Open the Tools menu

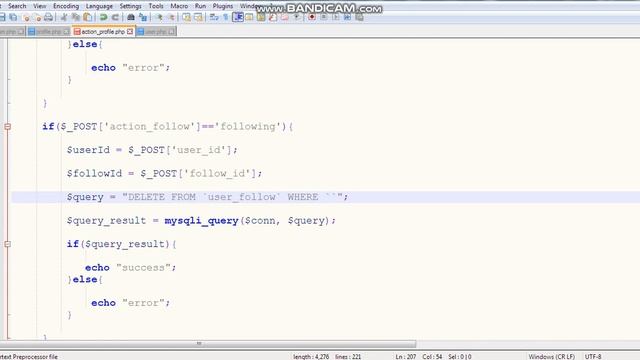point(156,6)
